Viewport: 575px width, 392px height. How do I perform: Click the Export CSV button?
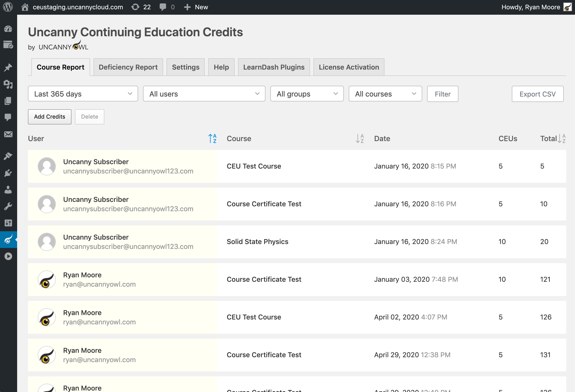click(537, 94)
